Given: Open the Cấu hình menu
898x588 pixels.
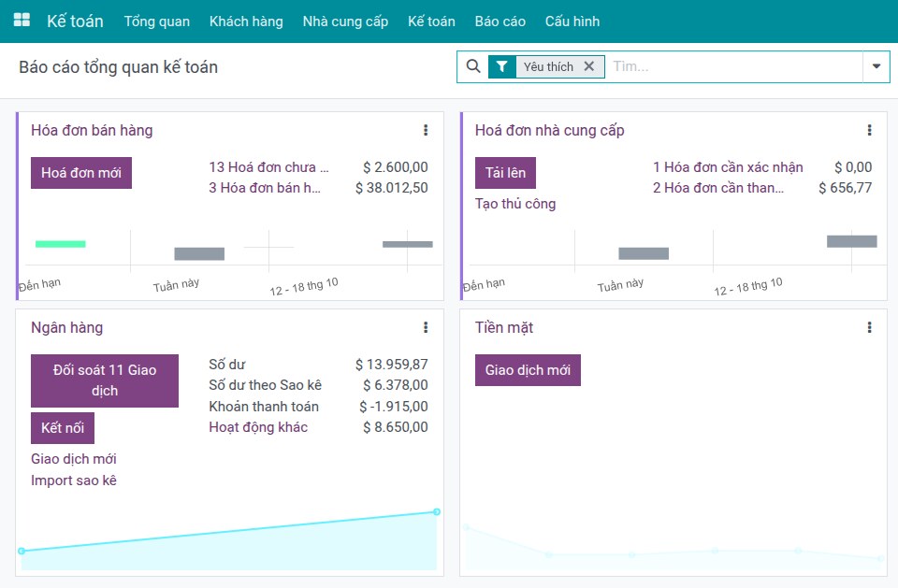Looking at the screenshot, I should 572,22.
